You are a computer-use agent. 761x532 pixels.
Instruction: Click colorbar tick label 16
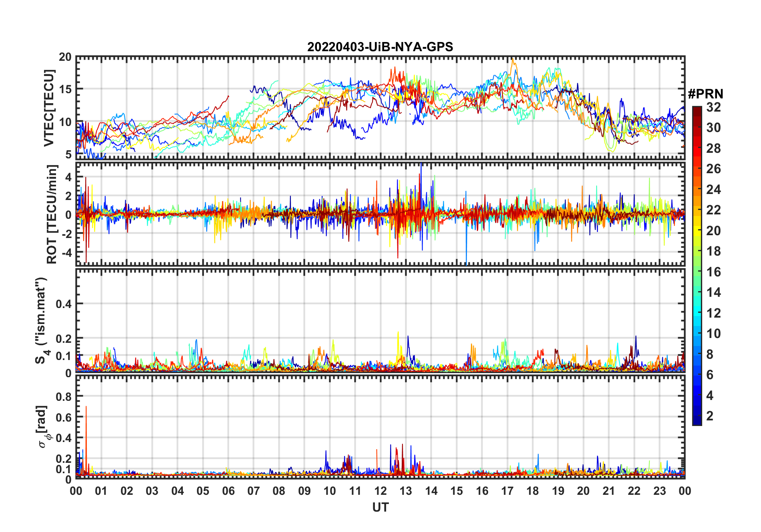coord(713,272)
